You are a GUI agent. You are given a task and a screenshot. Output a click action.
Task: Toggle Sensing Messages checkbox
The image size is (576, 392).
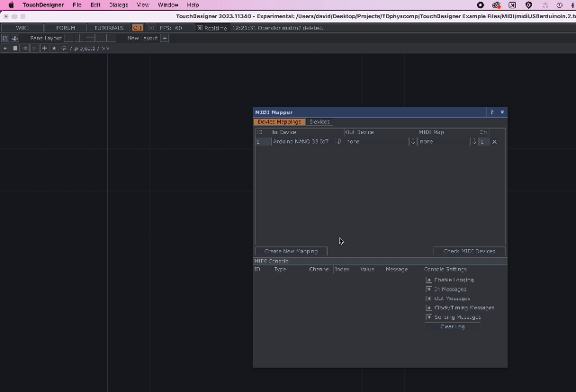pyautogui.click(x=428, y=317)
